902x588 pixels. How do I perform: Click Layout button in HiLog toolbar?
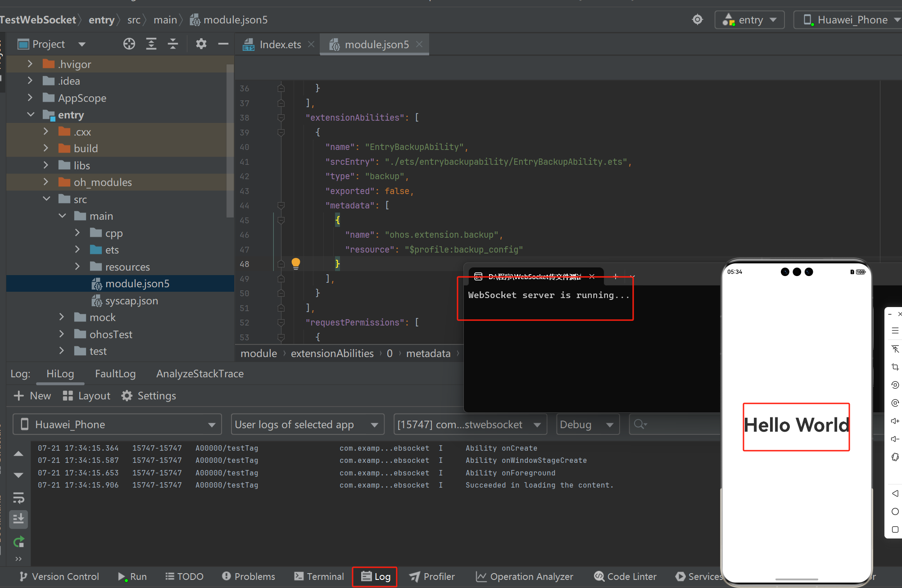coord(87,396)
